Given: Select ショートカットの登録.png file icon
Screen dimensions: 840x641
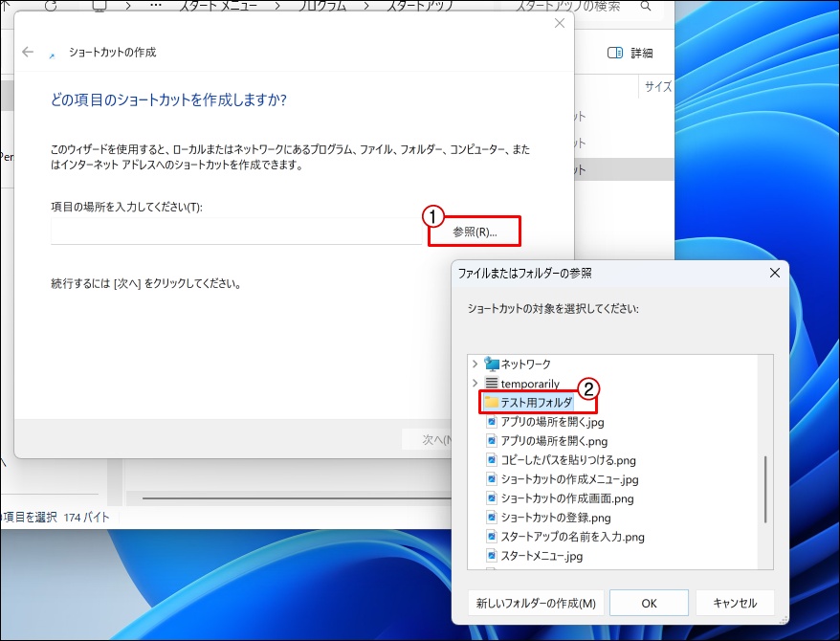Looking at the screenshot, I should pos(492,518).
